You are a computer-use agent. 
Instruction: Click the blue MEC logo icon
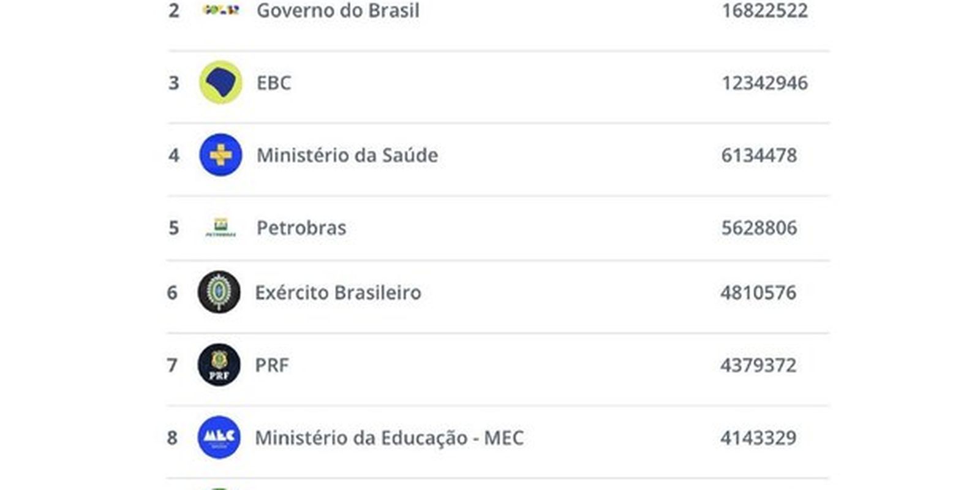pos(219,437)
